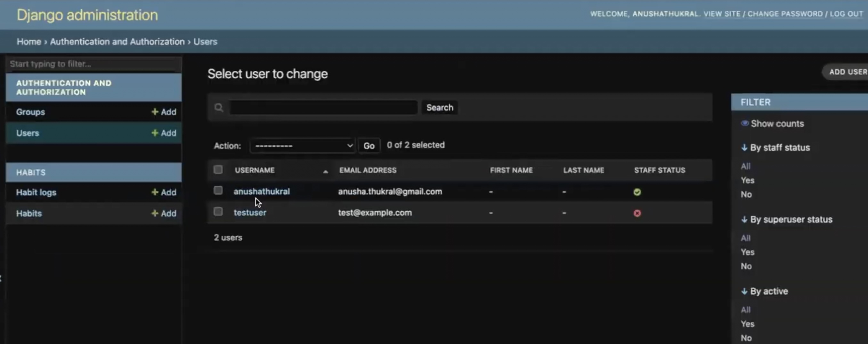Sort by Staff Status column header

coord(659,170)
